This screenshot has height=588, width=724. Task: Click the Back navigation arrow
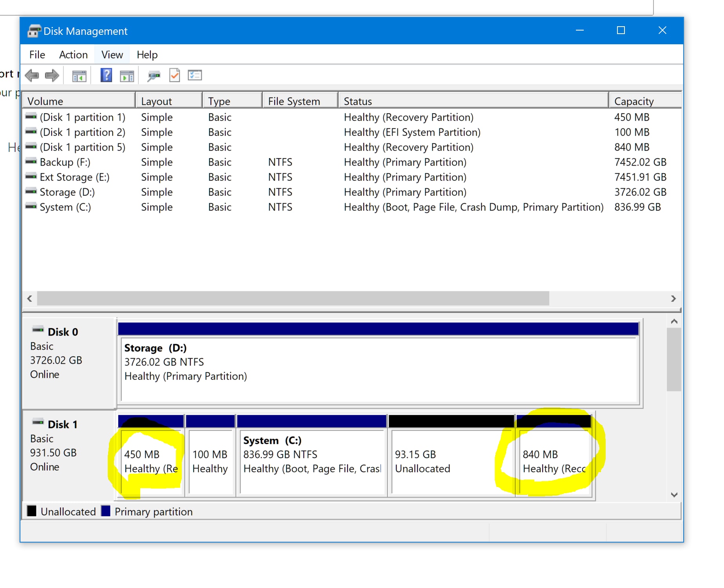(x=33, y=75)
